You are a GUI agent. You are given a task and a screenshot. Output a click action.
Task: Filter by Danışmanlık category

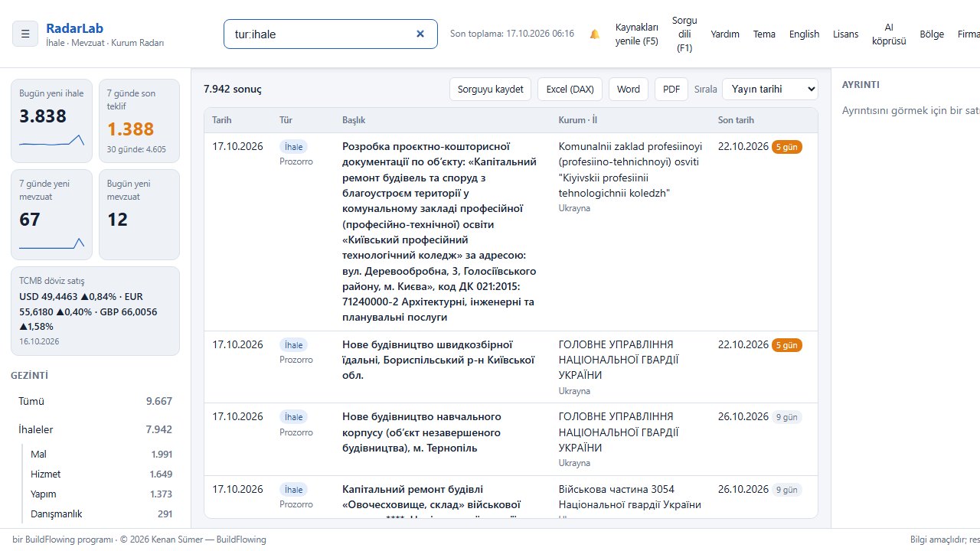click(101, 514)
